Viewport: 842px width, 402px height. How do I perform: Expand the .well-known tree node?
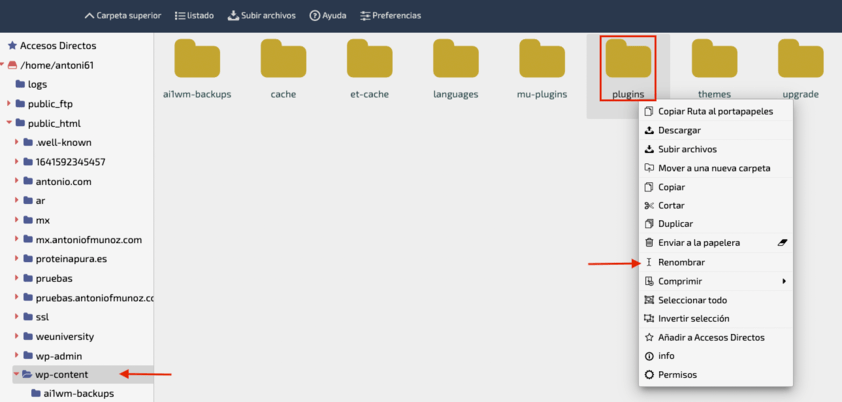[x=17, y=142]
